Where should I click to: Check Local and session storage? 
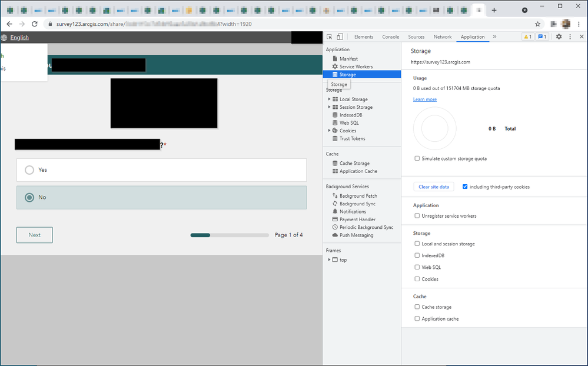(x=417, y=244)
